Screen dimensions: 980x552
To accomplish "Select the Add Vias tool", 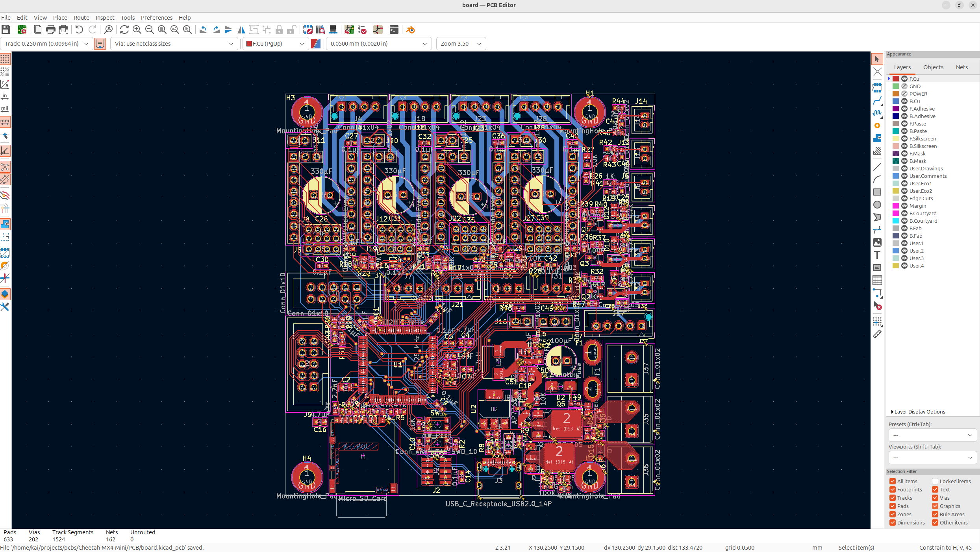I will coord(877,126).
